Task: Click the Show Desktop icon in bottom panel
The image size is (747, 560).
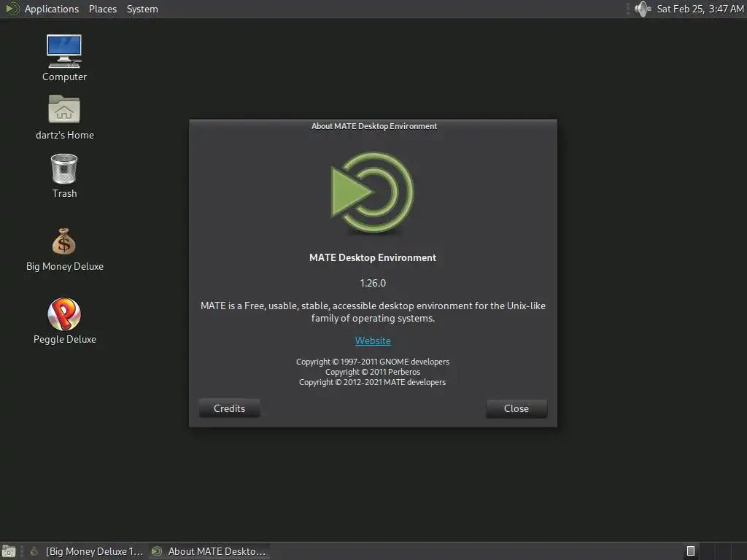Action: click(9, 551)
